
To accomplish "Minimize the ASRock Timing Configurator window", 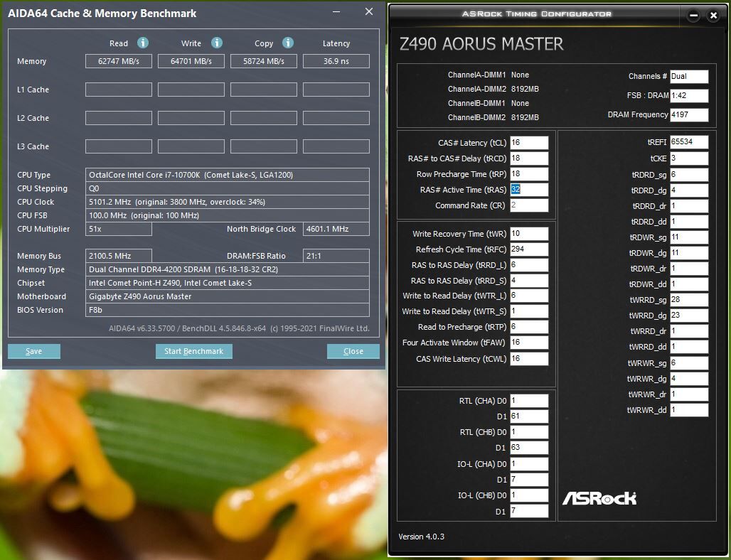I will (693, 16).
